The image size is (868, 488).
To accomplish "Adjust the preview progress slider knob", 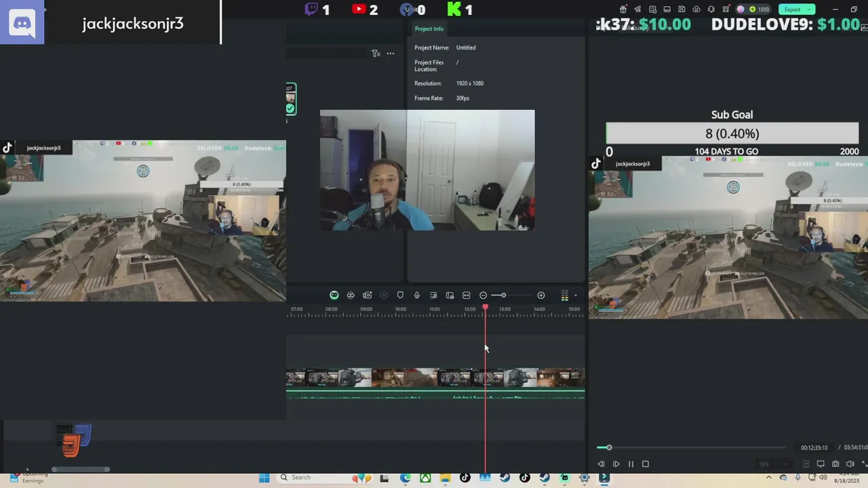I will coord(609,447).
